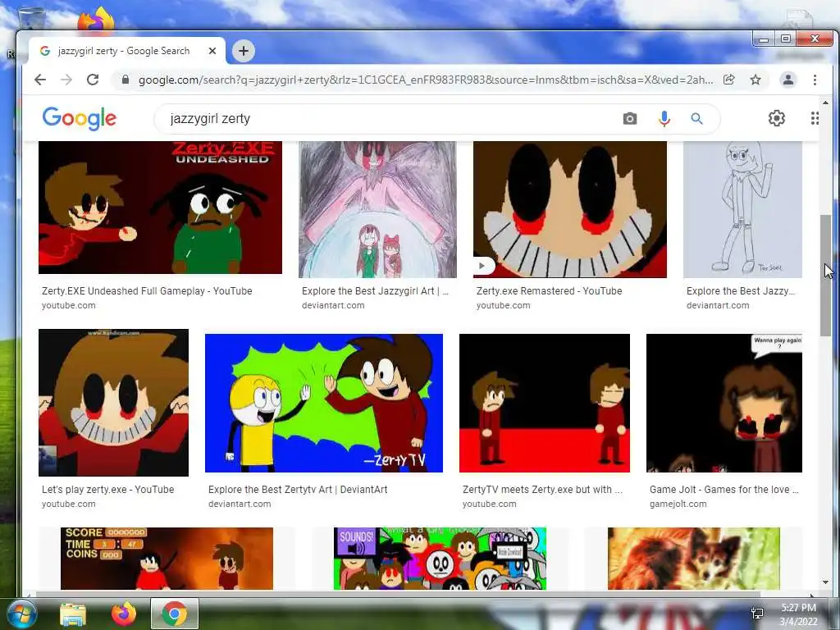Open the Let's play zerty.exe - YouTube link
Viewport: 840px width, 630px height.
[x=107, y=489]
